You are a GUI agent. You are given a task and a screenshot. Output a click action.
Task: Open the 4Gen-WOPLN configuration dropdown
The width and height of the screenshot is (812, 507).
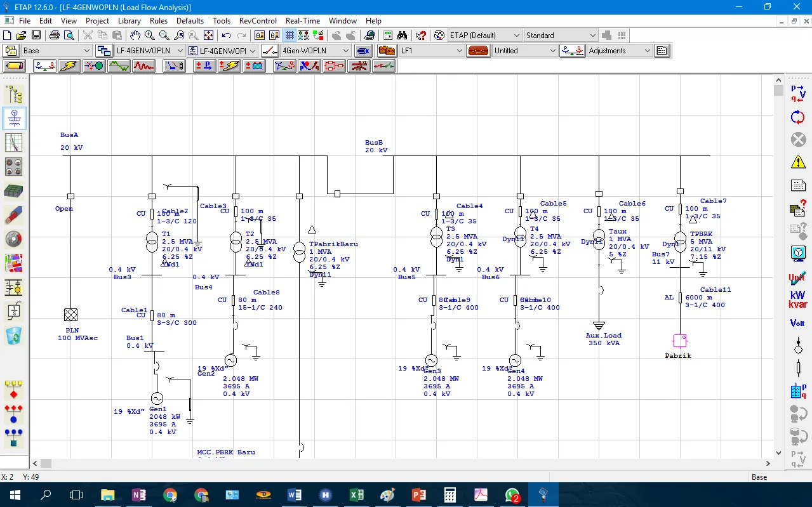346,51
